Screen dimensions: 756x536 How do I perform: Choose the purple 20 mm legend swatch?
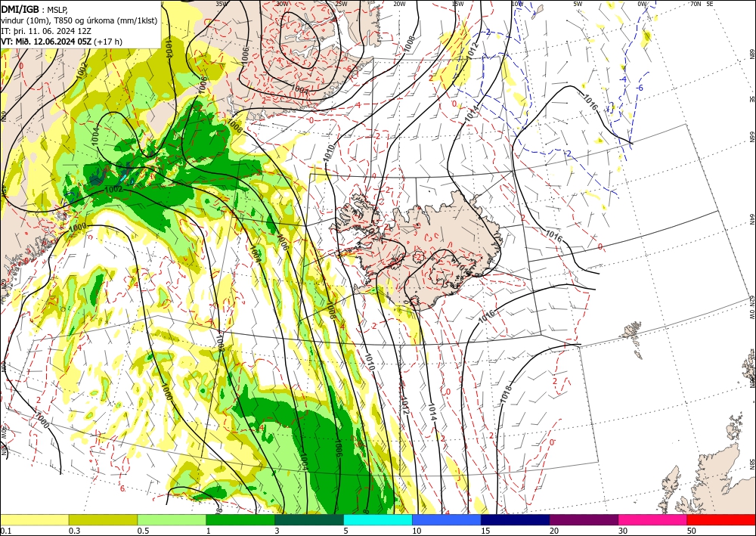click(x=584, y=519)
